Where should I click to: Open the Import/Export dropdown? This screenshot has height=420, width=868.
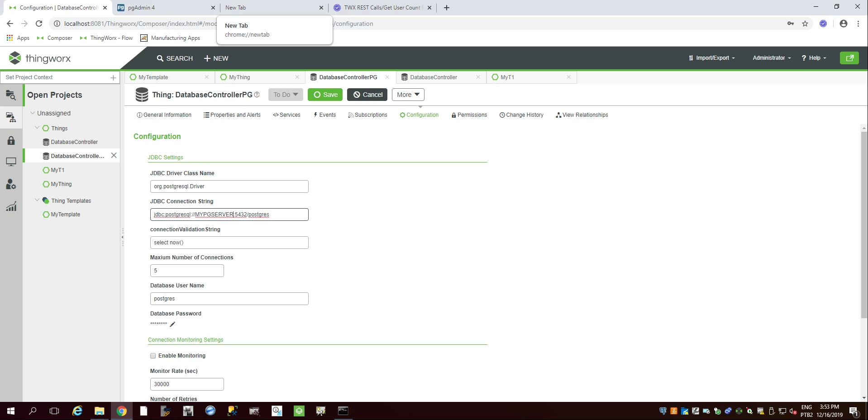pyautogui.click(x=712, y=58)
